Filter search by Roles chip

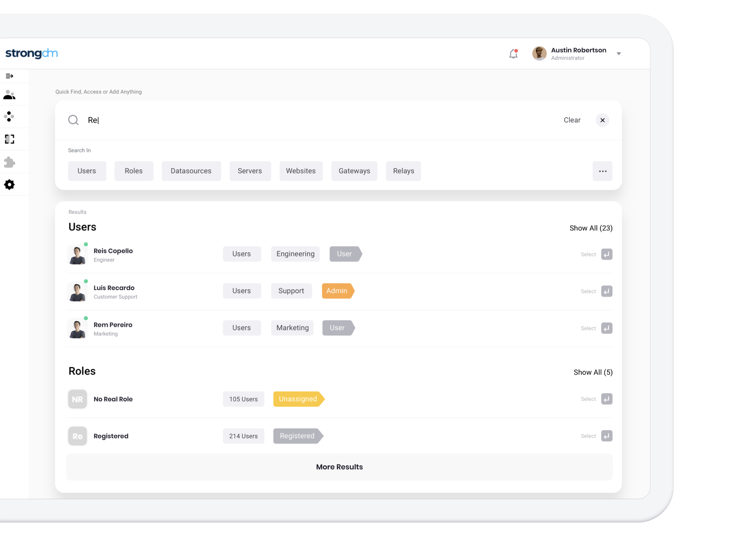pyautogui.click(x=134, y=171)
